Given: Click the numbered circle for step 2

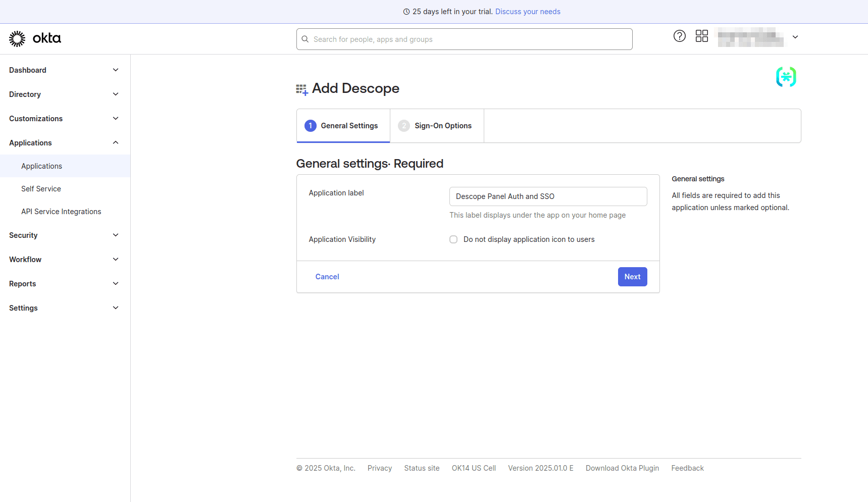Looking at the screenshot, I should click(x=404, y=125).
